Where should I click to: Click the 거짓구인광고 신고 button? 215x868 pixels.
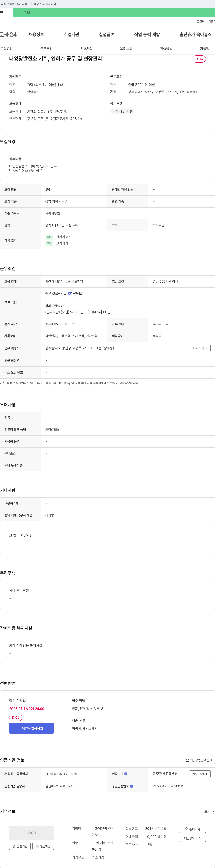point(198,760)
